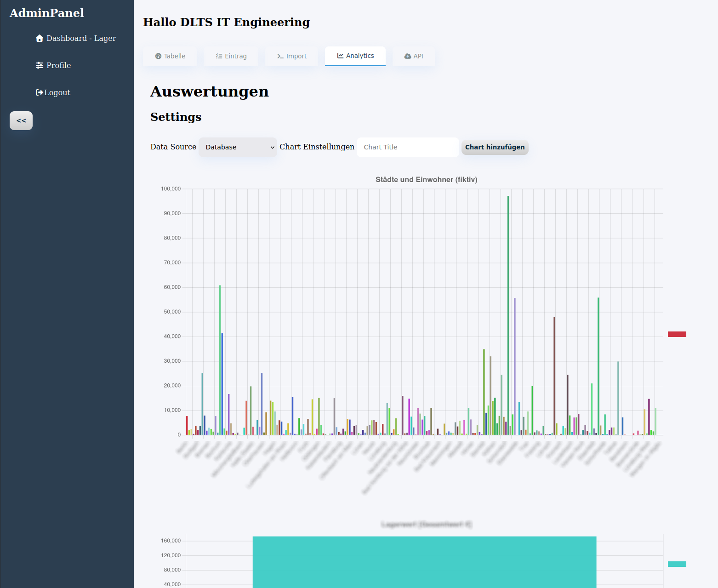
Task: Click the home icon beside Dashboard - Lager
Action: coord(40,38)
